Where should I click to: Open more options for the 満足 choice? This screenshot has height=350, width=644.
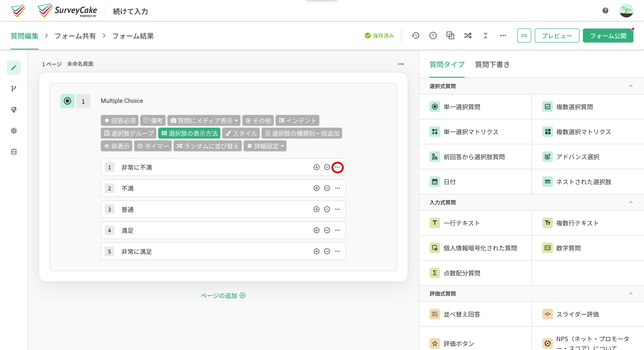[338, 230]
